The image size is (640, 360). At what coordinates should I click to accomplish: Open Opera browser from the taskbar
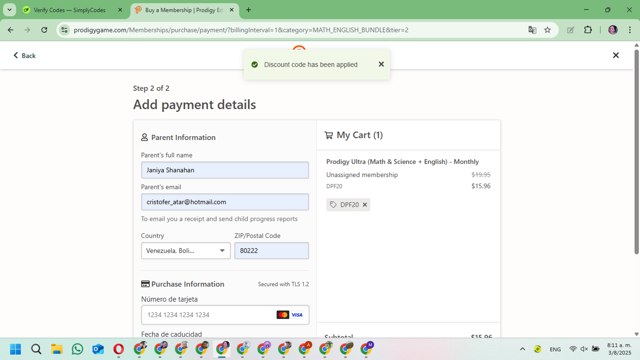click(118, 349)
